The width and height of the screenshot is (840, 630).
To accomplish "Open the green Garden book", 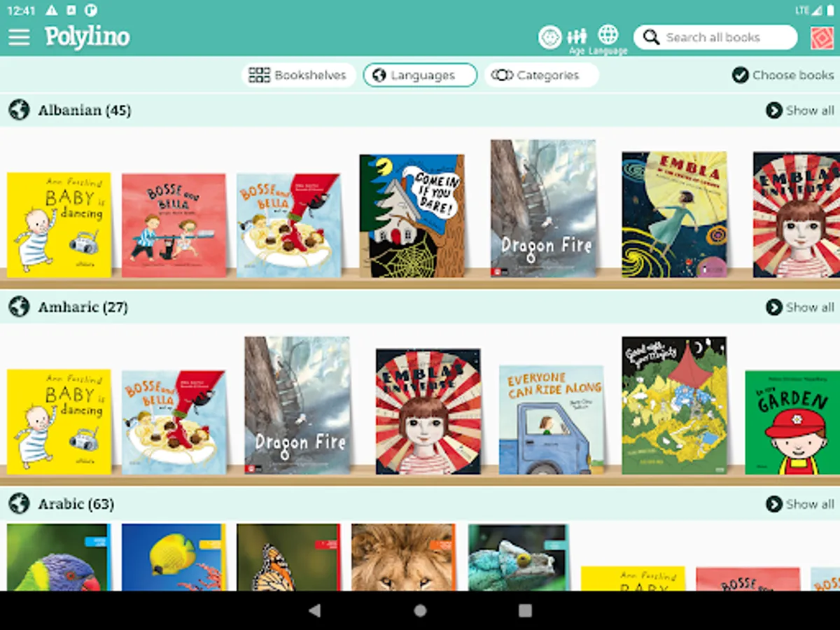I will point(792,423).
